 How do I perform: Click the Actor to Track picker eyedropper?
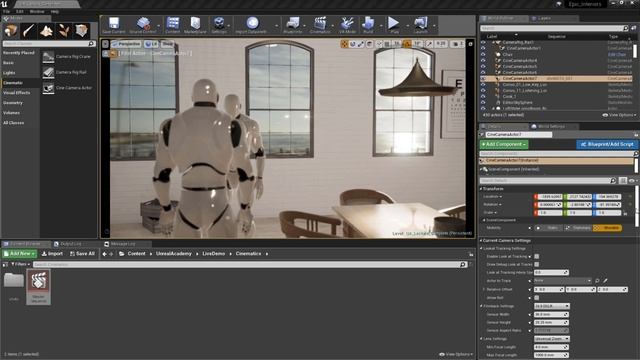click(x=605, y=281)
